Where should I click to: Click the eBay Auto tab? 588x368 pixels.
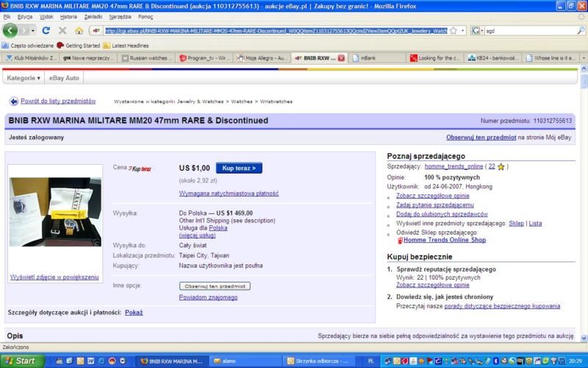64,78
